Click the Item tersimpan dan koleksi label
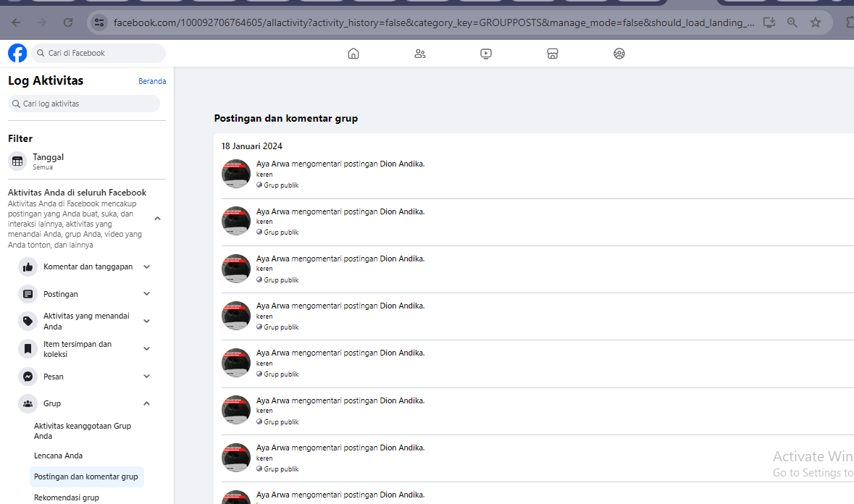The height and width of the screenshot is (504, 854). click(78, 349)
